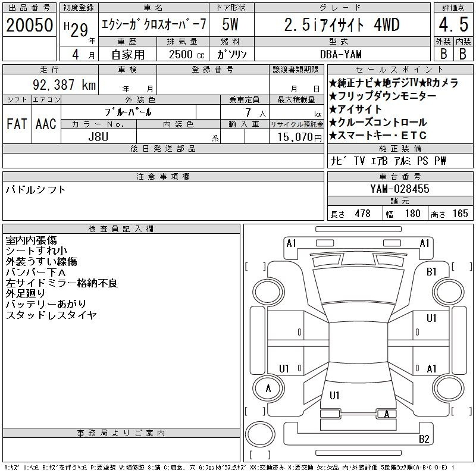
Task: Click the color number J8U
Action: (98, 137)
